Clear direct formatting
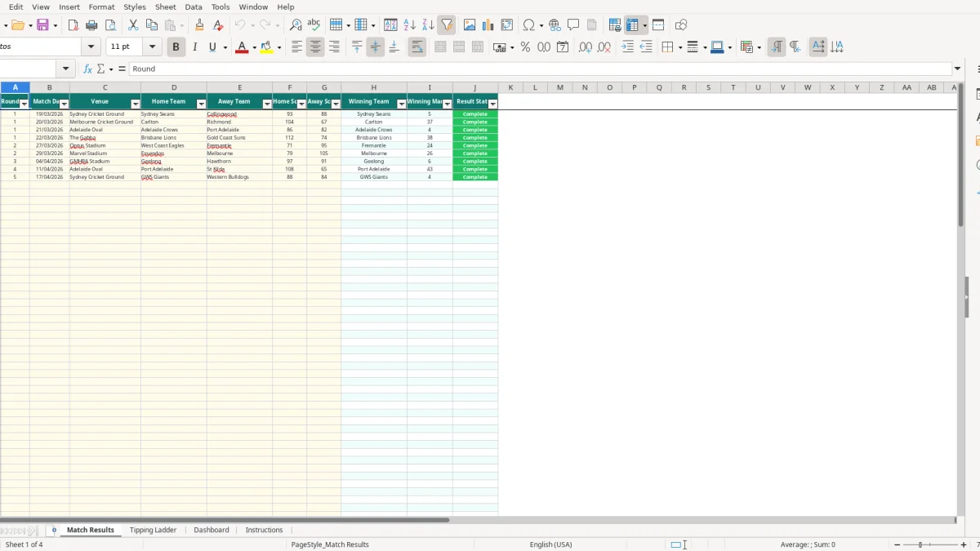Image resolution: width=980 pixels, height=551 pixels. coord(218,25)
